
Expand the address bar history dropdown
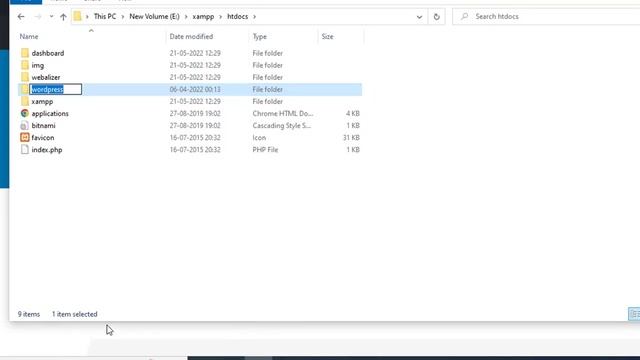click(419, 17)
